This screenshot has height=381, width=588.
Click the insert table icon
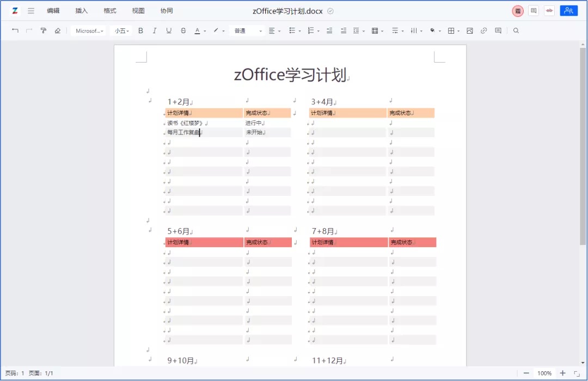(375, 30)
